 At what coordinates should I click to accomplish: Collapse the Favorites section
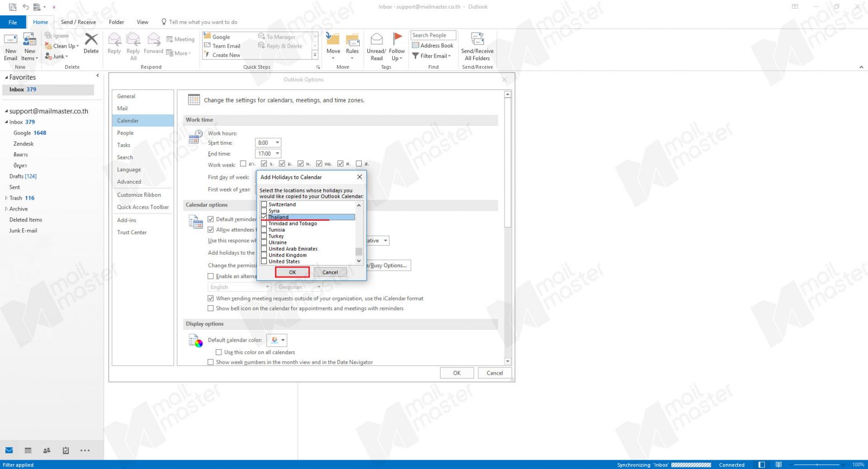[7, 78]
